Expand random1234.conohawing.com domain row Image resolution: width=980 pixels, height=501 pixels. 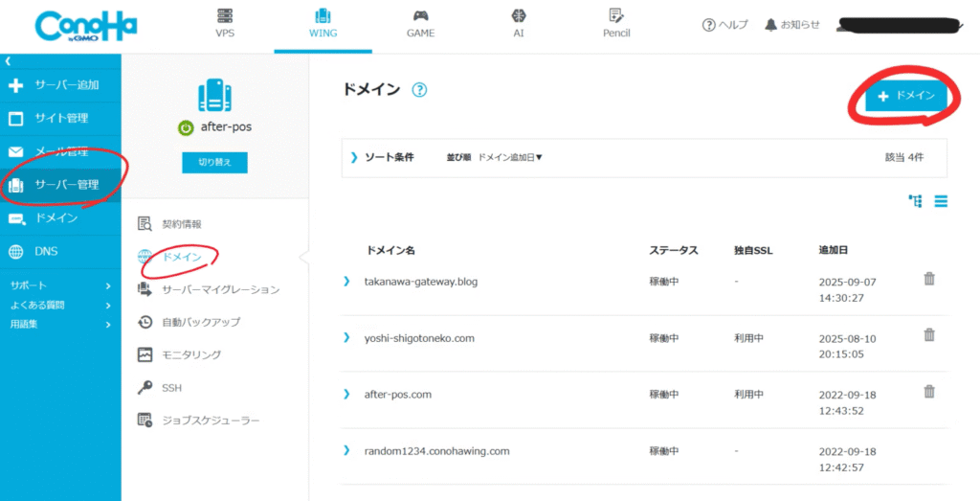click(346, 450)
